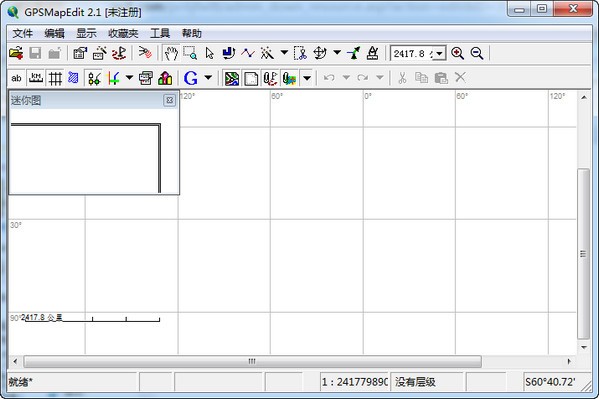Toggle the KM scale ruler display
This screenshot has height=399, width=599.
pyautogui.click(x=36, y=78)
